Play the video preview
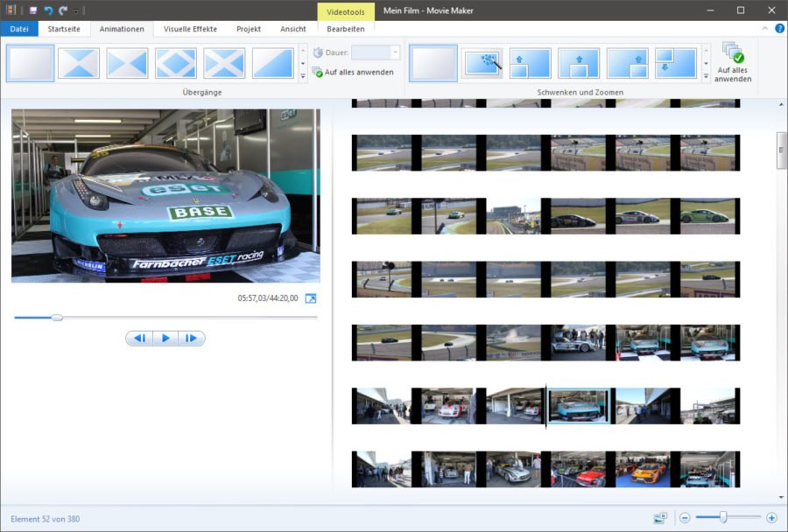Image resolution: width=788 pixels, height=532 pixels. [x=165, y=339]
